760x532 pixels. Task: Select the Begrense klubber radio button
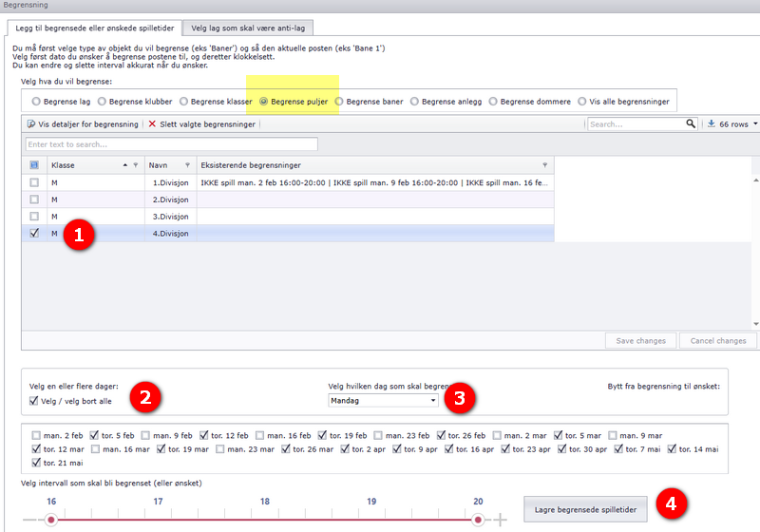[102, 102]
